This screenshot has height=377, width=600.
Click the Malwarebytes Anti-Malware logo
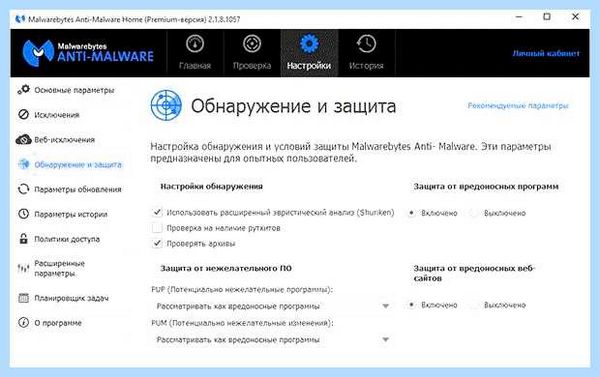click(88, 53)
